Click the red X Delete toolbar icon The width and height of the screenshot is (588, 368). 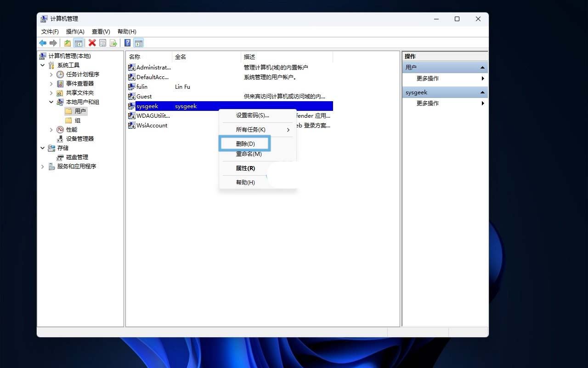tap(92, 43)
